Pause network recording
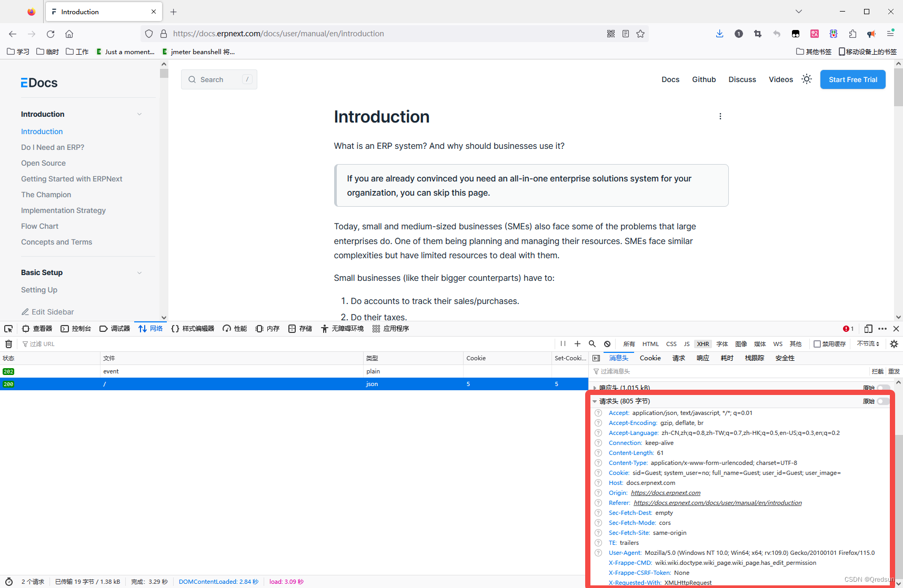 coord(563,344)
